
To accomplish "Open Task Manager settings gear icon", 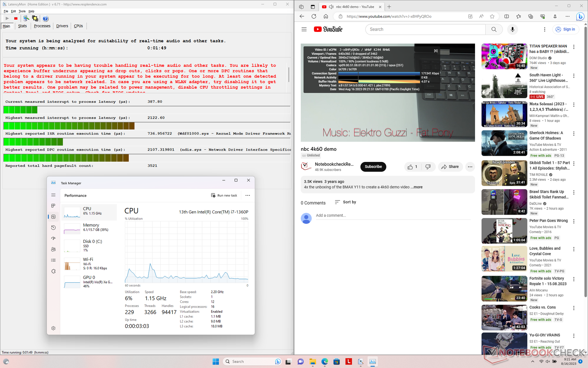I will click(53, 328).
